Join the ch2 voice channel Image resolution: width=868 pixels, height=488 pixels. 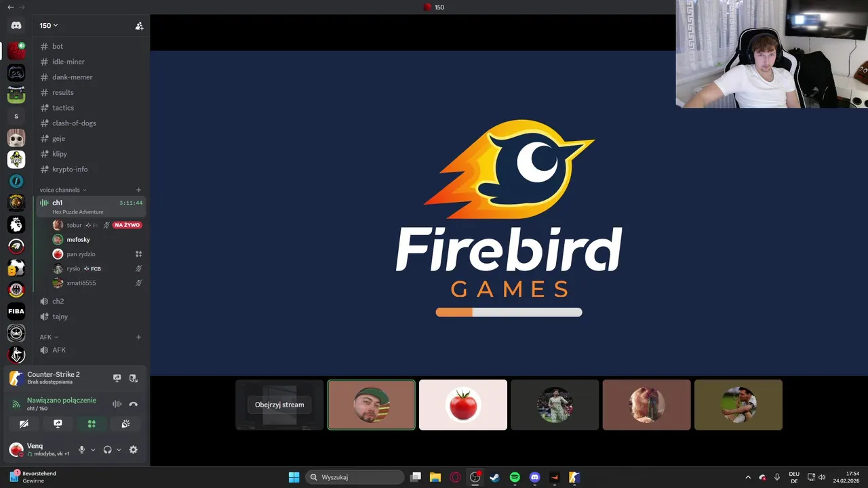90,301
